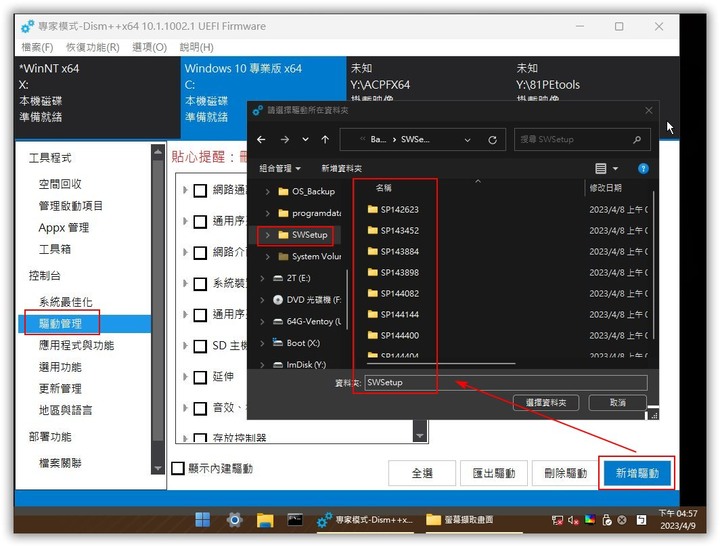
Task: Select folder SP143884
Action: [394, 252]
